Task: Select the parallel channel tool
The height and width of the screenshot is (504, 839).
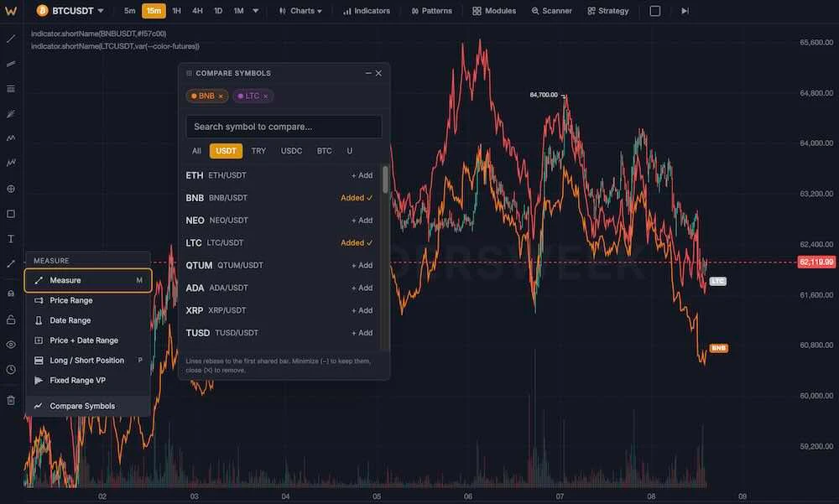Action: (11, 64)
